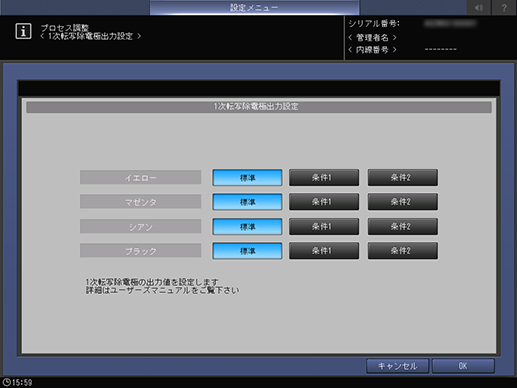Image resolution: width=517 pixels, height=388 pixels.
Task: Select 条件2 for マゼンタ
Action: (x=403, y=202)
